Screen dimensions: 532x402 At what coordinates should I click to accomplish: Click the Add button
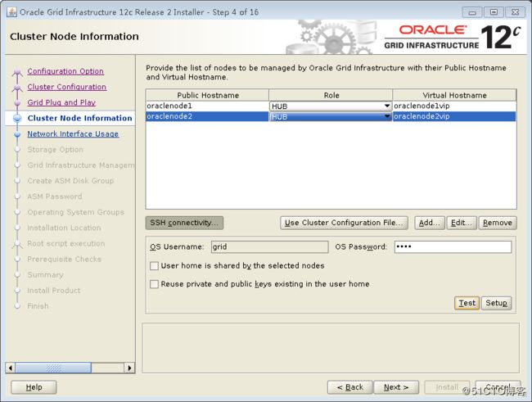[429, 223]
